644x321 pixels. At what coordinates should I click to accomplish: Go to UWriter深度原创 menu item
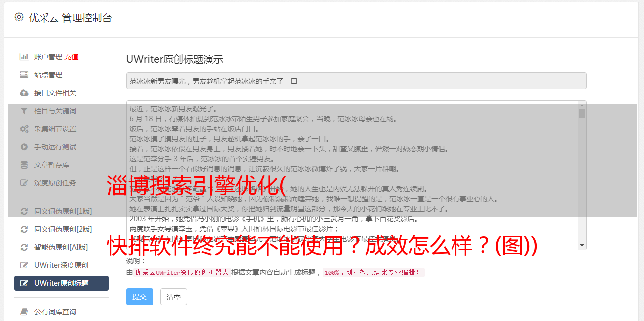(x=61, y=265)
